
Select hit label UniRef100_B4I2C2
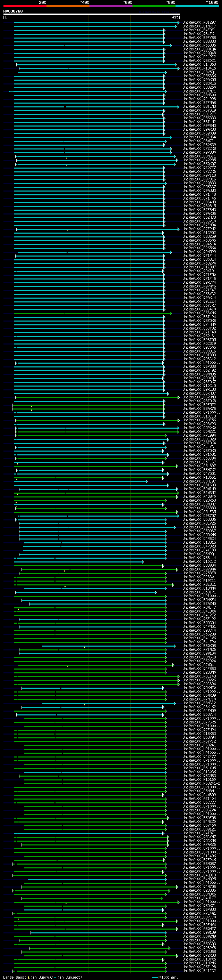[199, 971]
